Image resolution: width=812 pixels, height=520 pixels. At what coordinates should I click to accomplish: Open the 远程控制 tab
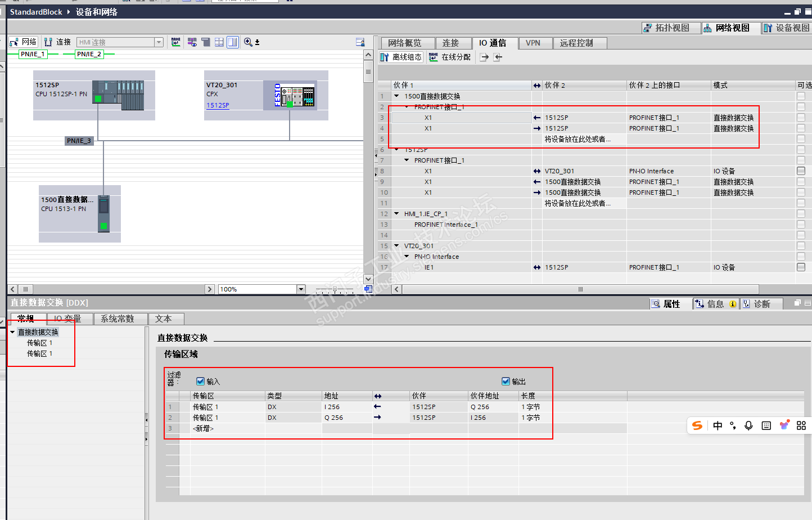click(x=580, y=43)
